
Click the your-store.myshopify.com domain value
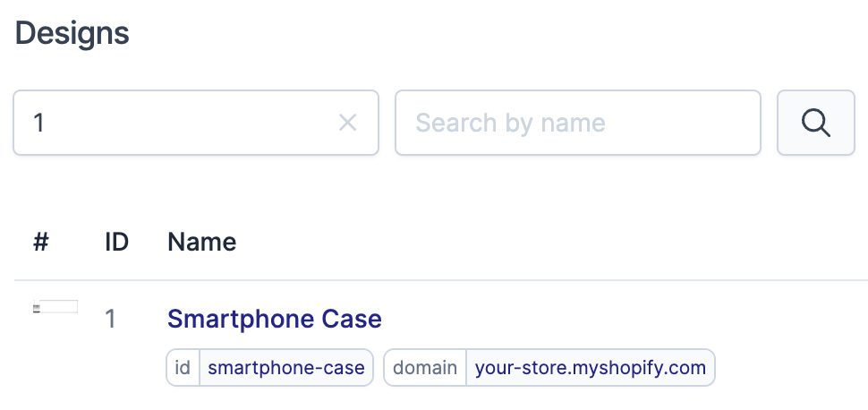tap(590, 367)
